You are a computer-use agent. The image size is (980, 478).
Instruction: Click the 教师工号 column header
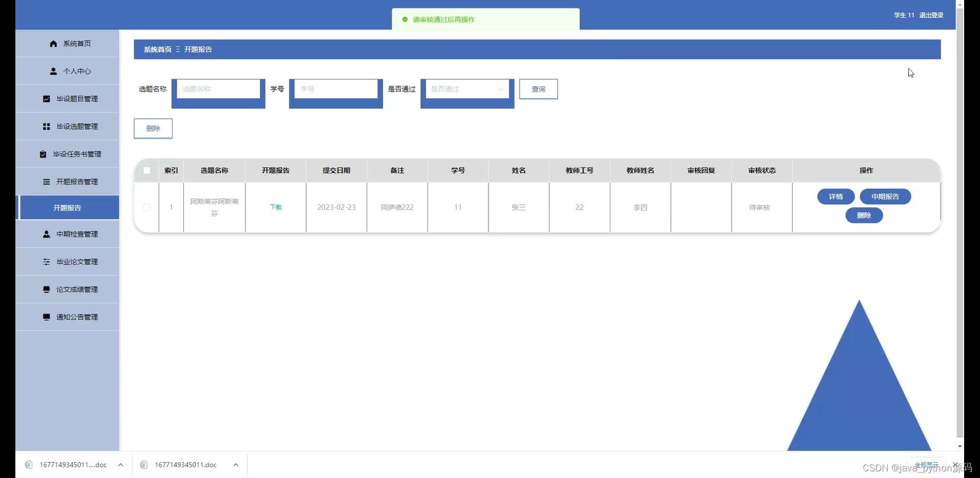pyautogui.click(x=579, y=170)
